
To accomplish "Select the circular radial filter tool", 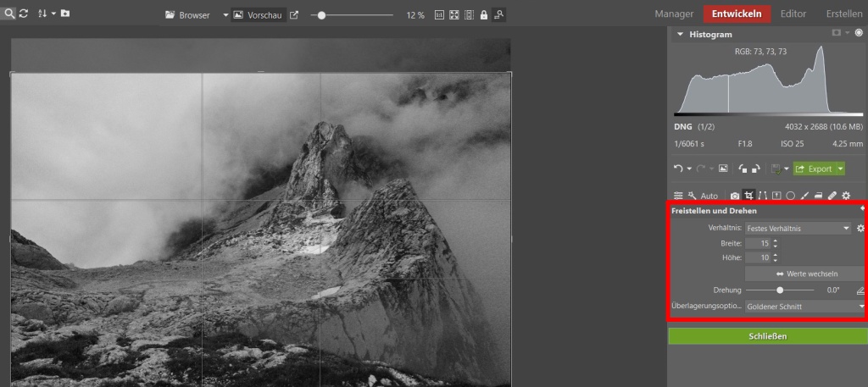I will point(790,196).
